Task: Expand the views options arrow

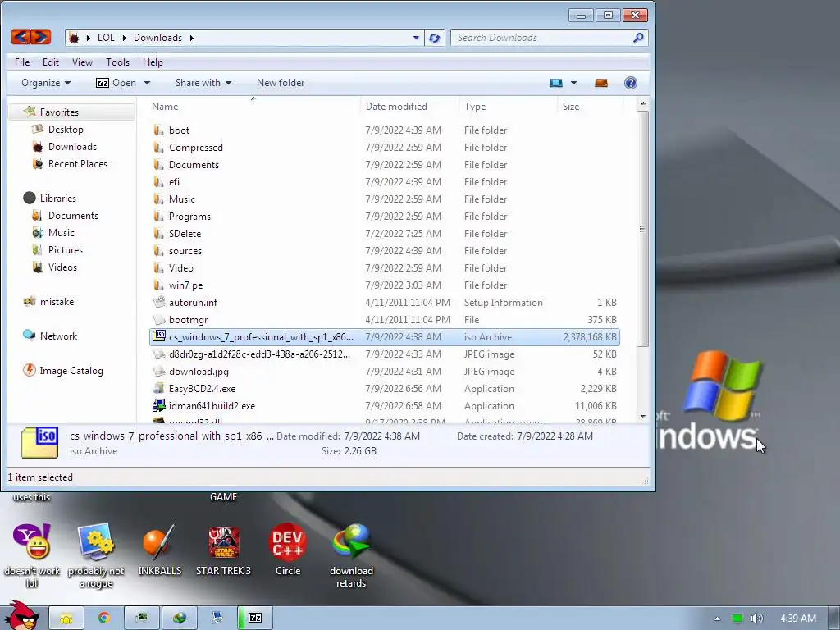Action: click(573, 83)
